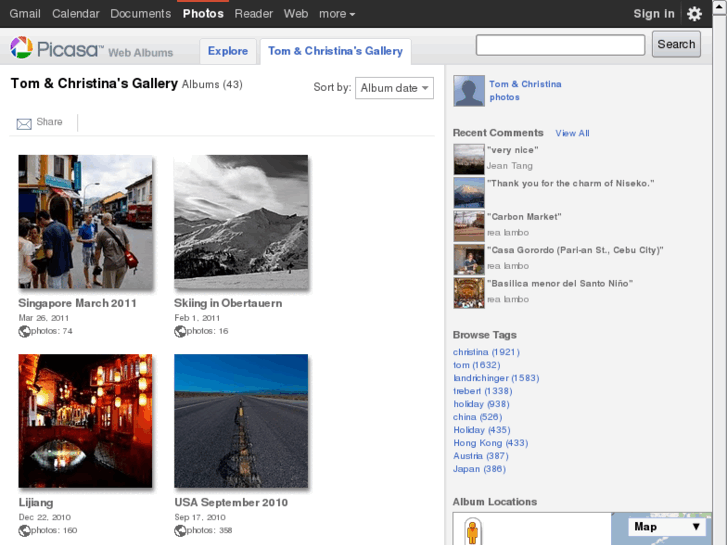The image size is (727, 545).
Task: Open Lijiang album cover photo
Action: 85,421
